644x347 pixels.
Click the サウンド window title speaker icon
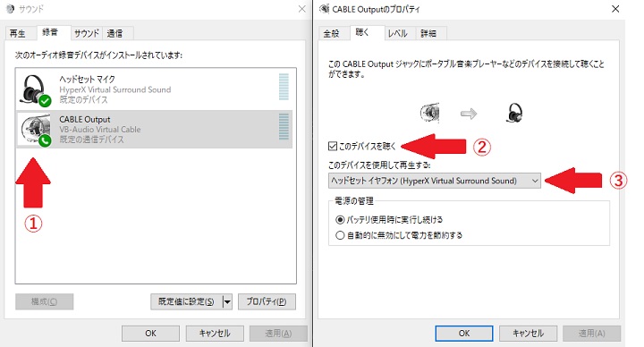[x=10, y=9]
